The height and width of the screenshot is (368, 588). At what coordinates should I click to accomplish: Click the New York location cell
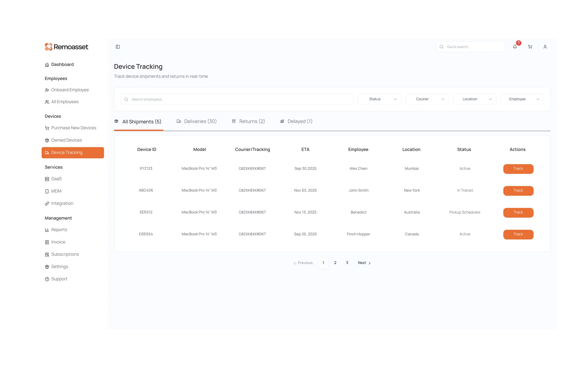coord(412,190)
